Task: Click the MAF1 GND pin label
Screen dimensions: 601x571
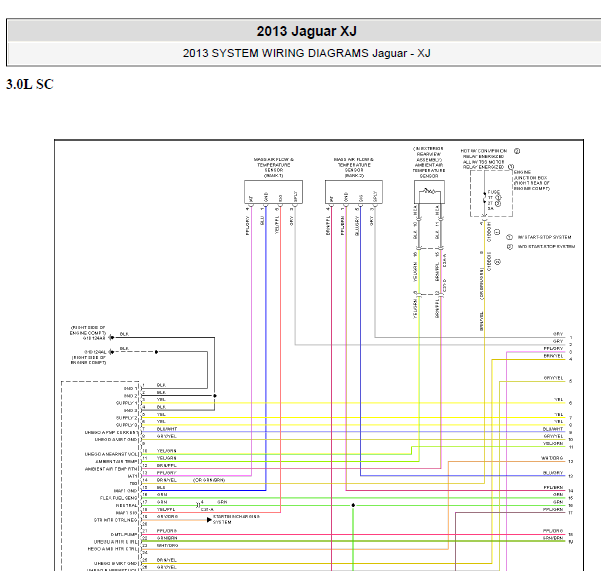Action: (x=125, y=491)
